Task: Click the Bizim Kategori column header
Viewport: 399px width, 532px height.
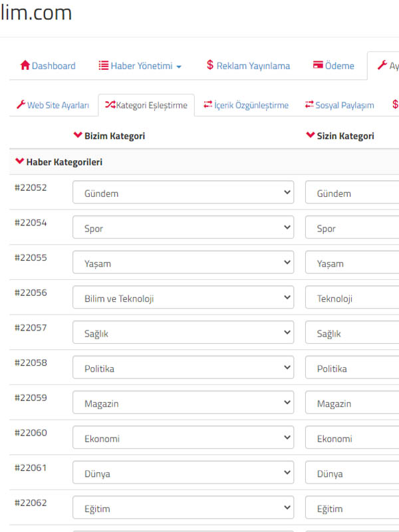Action: (x=114, y=136)
